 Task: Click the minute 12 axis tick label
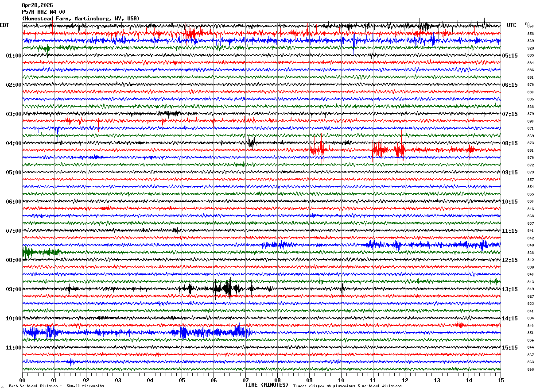[405, 380]
